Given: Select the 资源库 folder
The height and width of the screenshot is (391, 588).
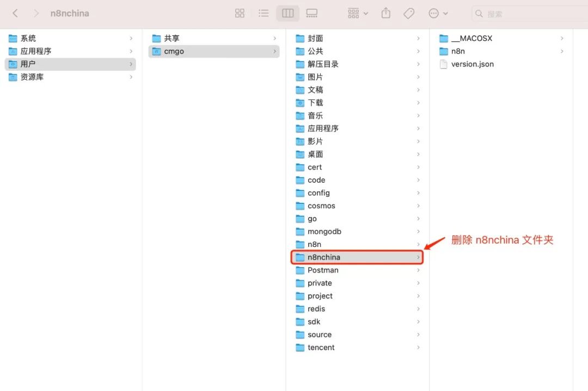Looking at the screenshot, I should (x=70, y=77).
